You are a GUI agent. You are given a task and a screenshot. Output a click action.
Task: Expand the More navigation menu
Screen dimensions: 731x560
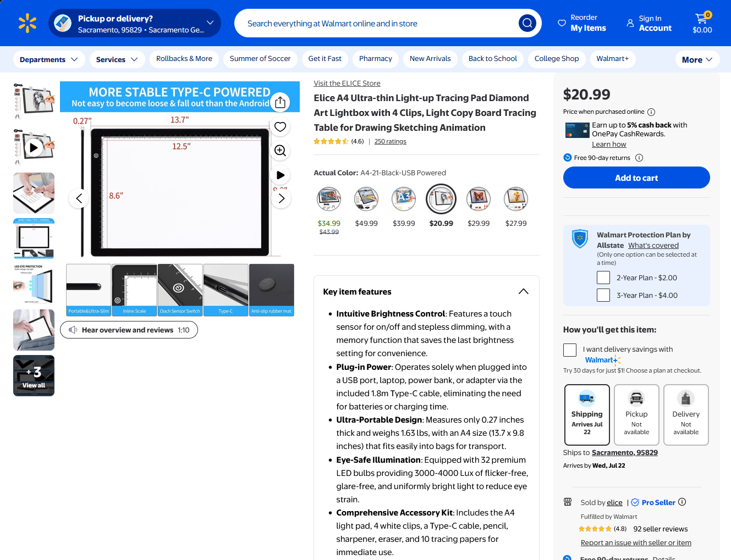click(697, 59)
